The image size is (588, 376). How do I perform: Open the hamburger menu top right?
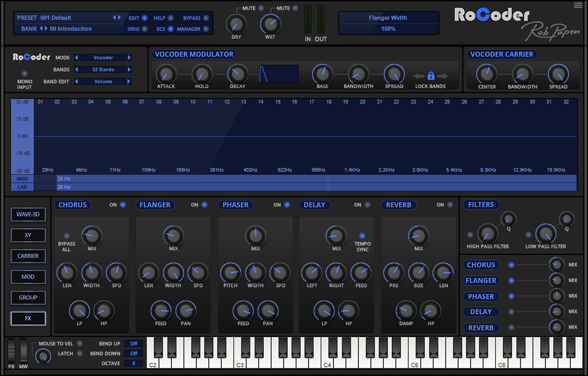pos(577,5)
